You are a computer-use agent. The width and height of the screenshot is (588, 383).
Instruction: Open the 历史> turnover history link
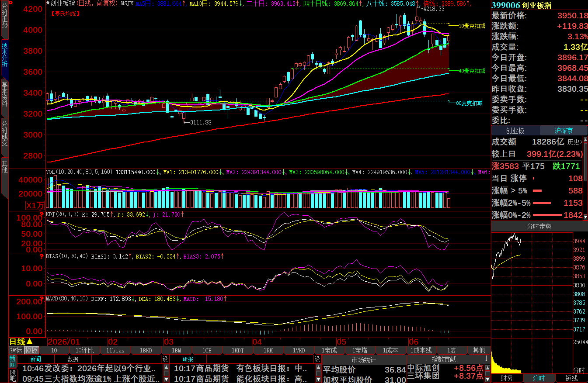575,142
